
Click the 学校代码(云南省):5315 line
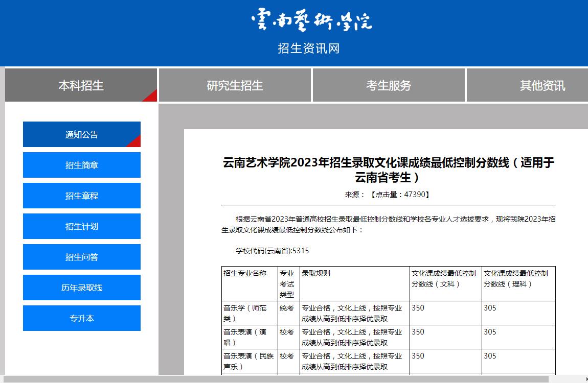pos(272,251)
